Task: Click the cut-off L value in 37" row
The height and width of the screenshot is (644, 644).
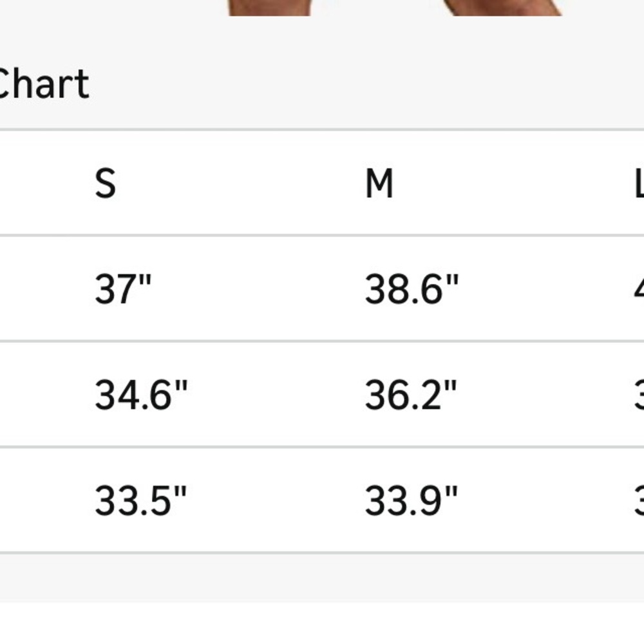Action: [639, 289]
